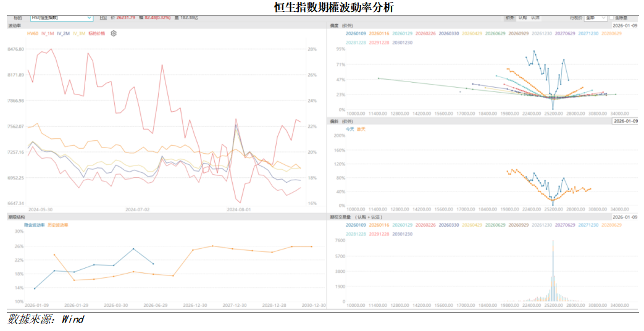The image size is (644, 331).
Task: Switch to the 认沽 tab
Action: click(535, 19)
